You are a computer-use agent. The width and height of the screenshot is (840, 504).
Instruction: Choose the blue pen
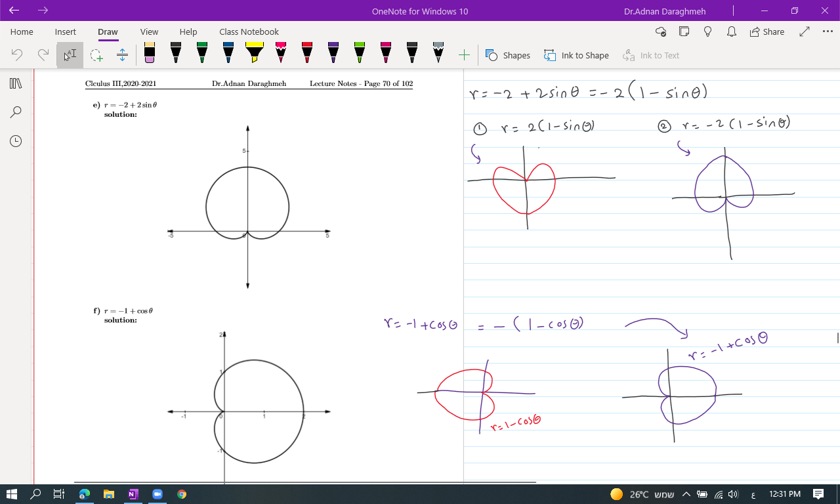tap(228, 53)
